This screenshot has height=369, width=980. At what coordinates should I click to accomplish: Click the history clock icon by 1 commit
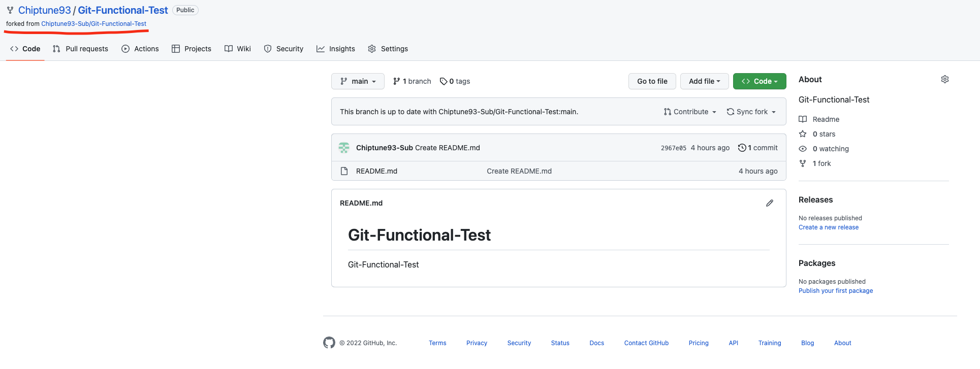coord(742,148)
